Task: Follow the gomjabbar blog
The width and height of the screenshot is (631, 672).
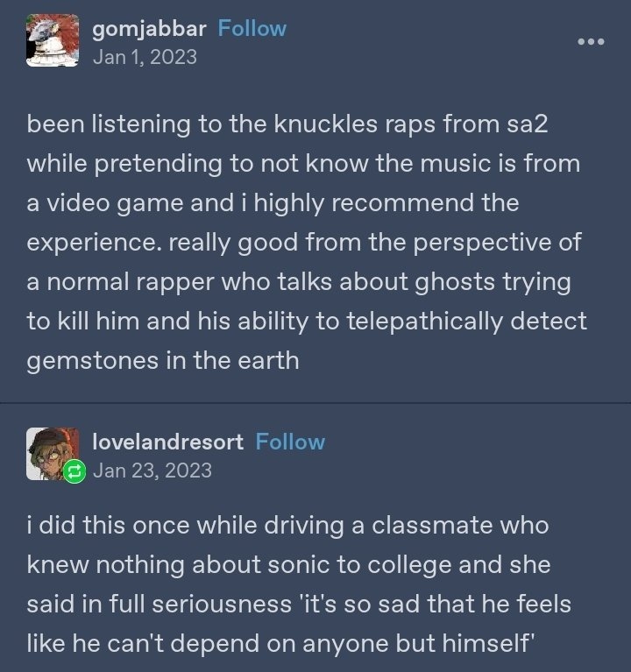Action: (x=252, y=28)
